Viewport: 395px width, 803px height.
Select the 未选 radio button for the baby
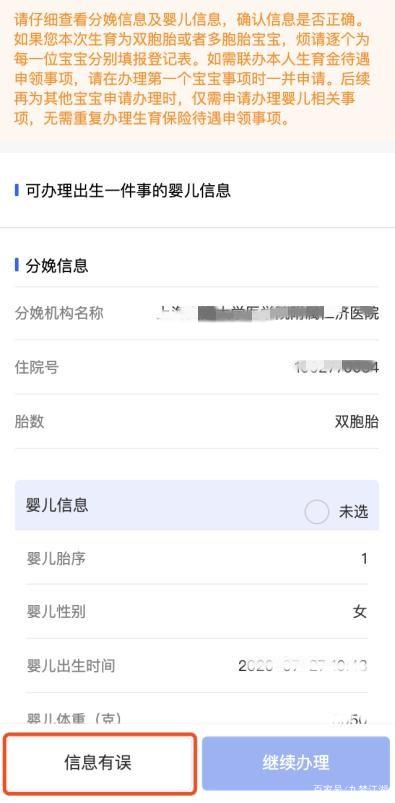[316, 512]
